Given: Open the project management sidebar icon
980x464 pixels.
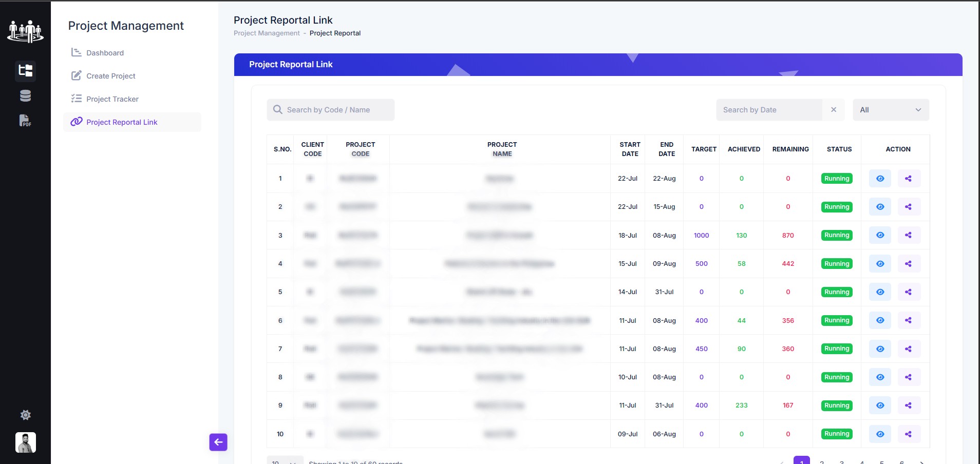Looking at the screenshot, I should click(x=25, y=70).
